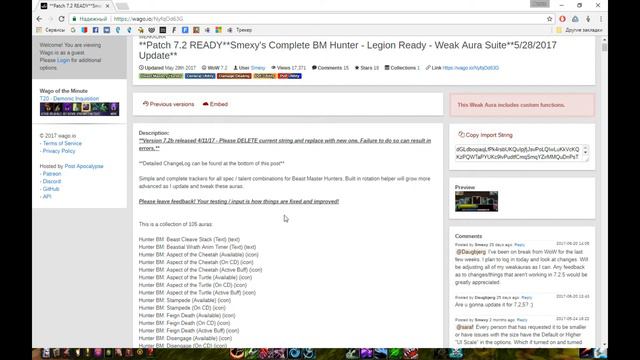Open the Google bookmark icon

click(73, 30)
